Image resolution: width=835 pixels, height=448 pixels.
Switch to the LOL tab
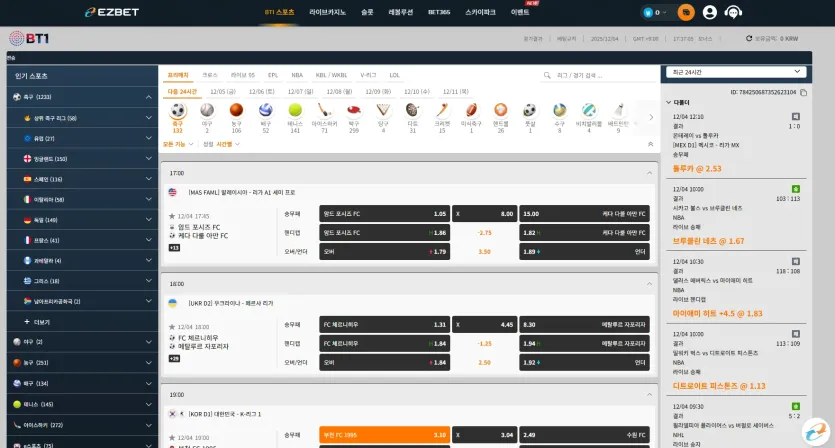tap(395, 75)
